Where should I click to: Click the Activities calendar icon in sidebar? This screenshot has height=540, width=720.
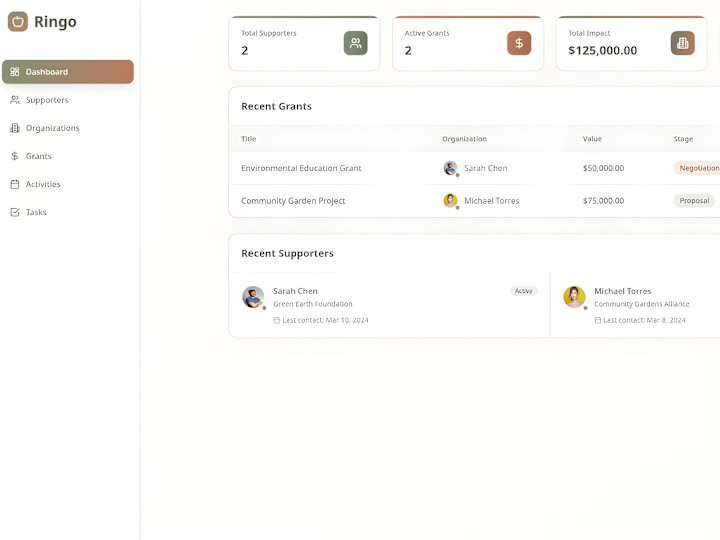tap(15, 184)
